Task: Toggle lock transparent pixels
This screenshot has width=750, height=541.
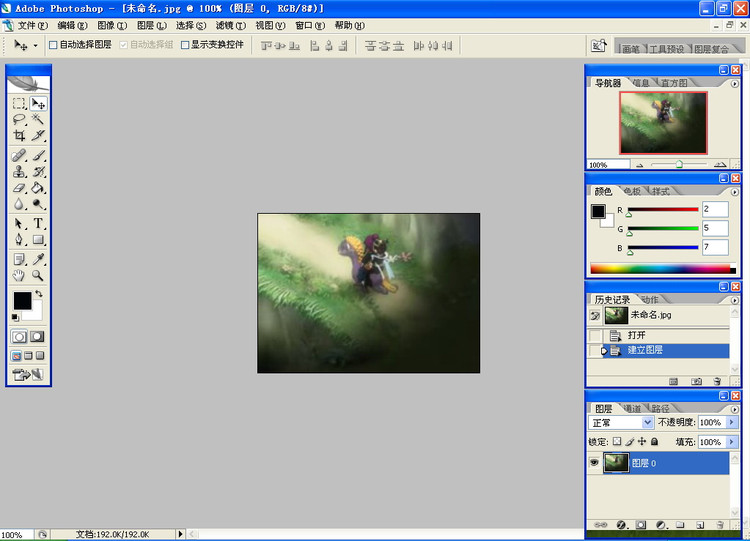Action: pos(617,442)
